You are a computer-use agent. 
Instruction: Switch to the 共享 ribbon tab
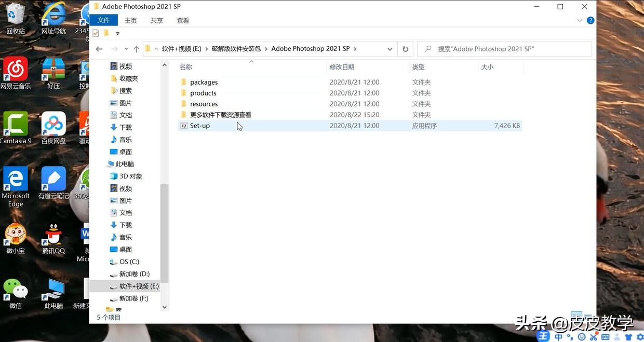(157, 20)
